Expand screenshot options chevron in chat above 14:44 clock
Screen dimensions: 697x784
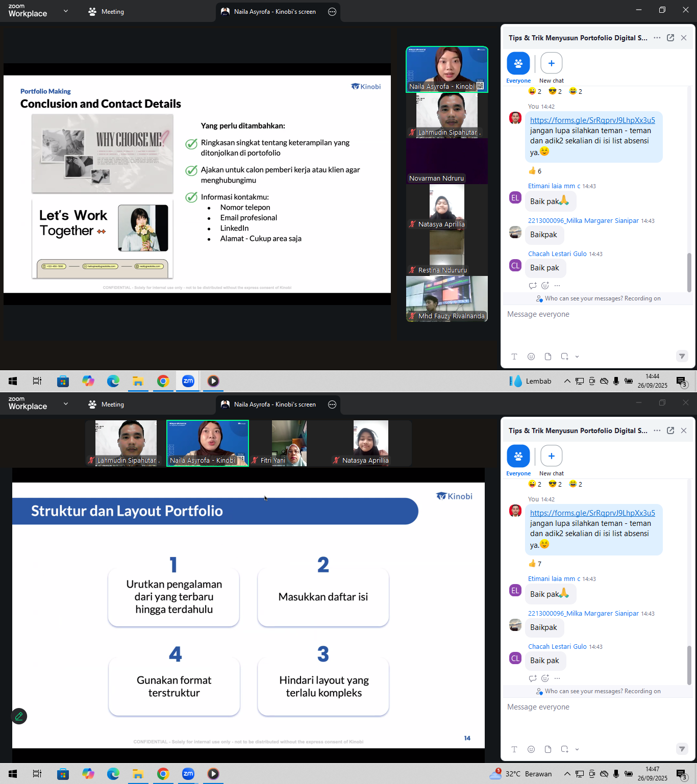(577, 357)
